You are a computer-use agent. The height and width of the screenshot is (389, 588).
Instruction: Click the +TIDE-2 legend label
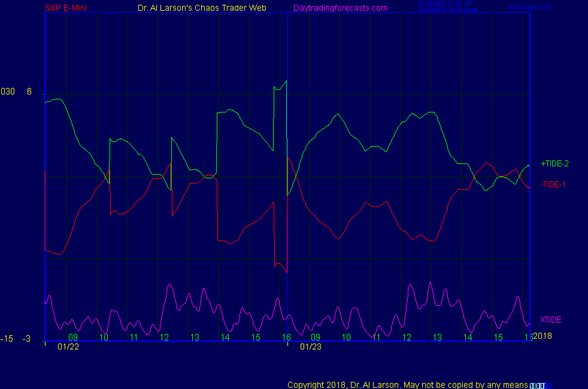[x=554, y=163]
